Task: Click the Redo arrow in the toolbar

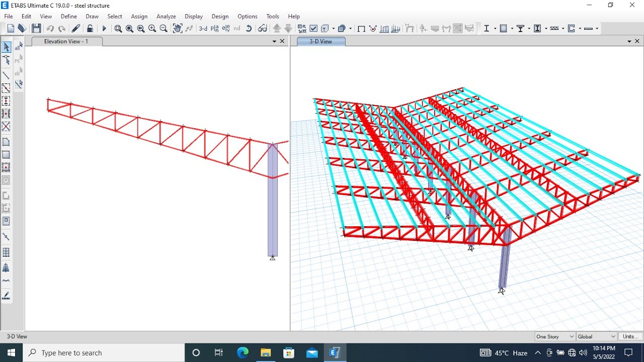Action: click(x=62, y=29)
